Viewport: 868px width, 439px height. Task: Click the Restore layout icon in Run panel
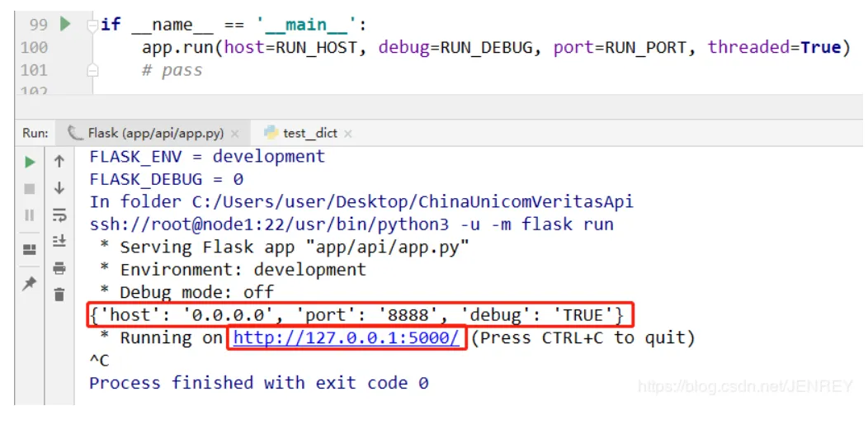pyautogui.click(x=30, y=249)
